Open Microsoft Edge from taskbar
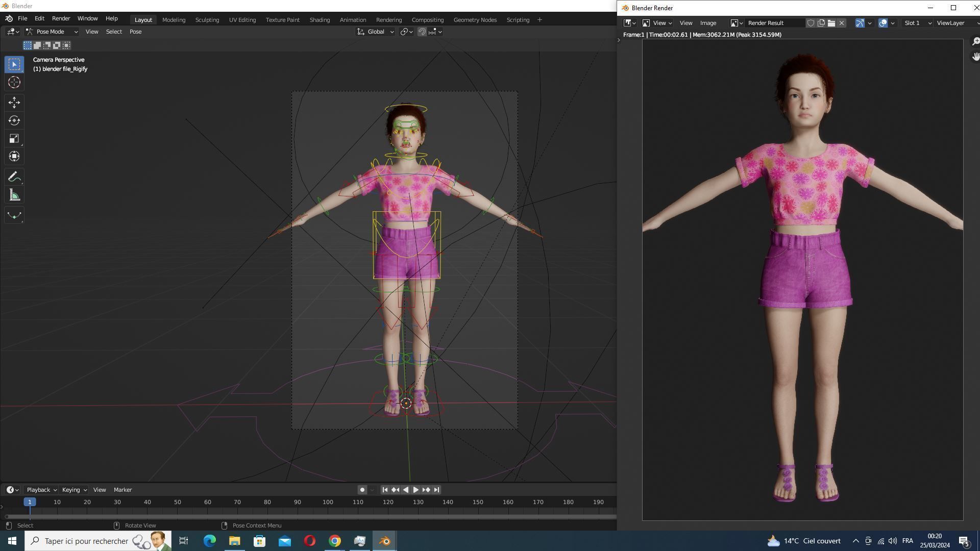980x551 pixels. (x=209, y=541)
